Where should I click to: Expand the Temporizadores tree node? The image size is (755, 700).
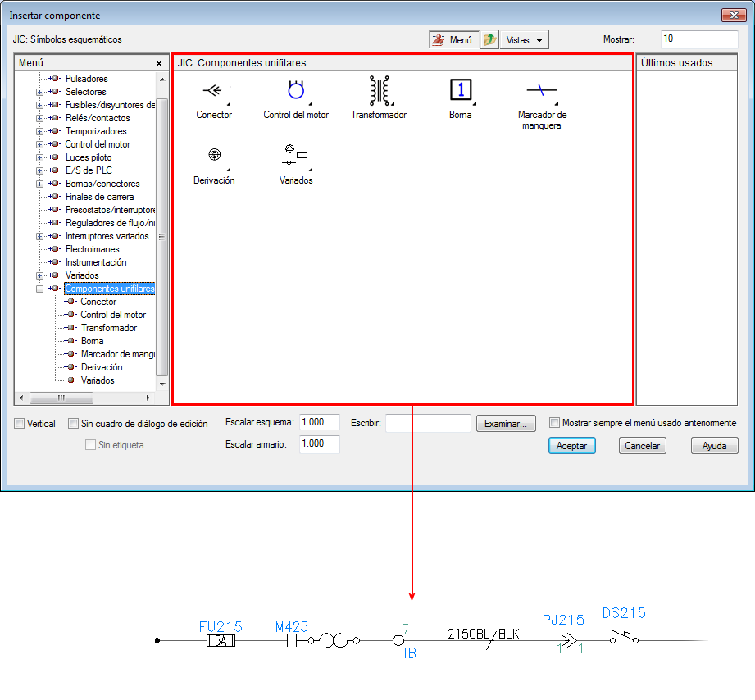pyautogui.click(x=39, y=131)
